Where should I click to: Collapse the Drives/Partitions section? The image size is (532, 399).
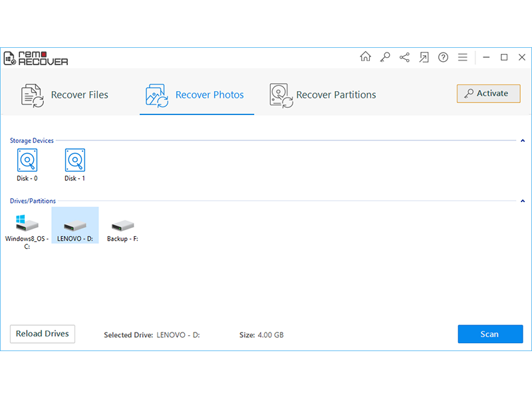(x=523, y=201)
